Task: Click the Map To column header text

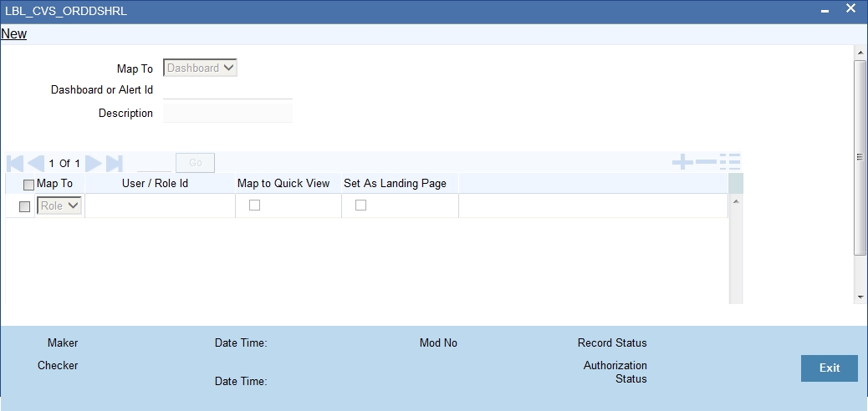Action: (54, 183)
